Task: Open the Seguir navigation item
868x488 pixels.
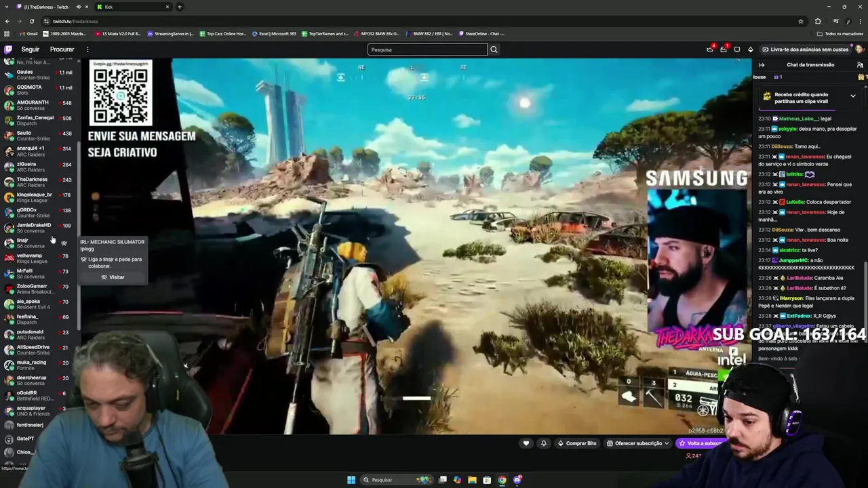Action: tap(30, 49)
